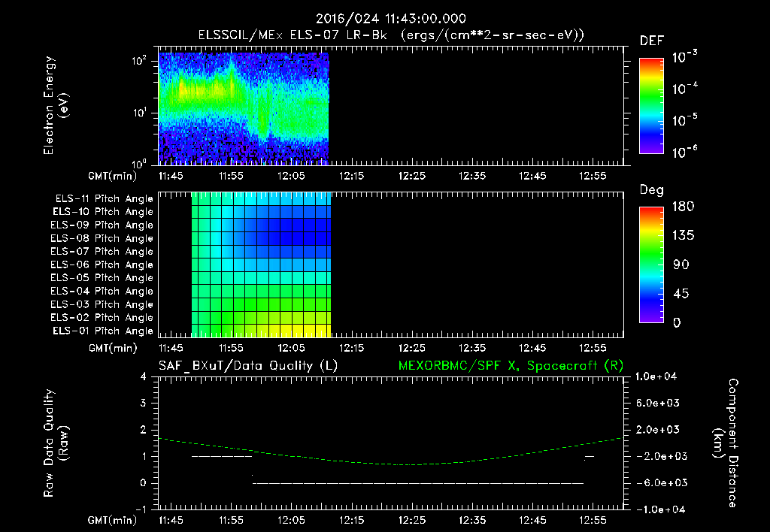Click the 'GMT(min)' label under the spectrogram
The width and height of the screenshot is (770, 532).
click(113, 176)
